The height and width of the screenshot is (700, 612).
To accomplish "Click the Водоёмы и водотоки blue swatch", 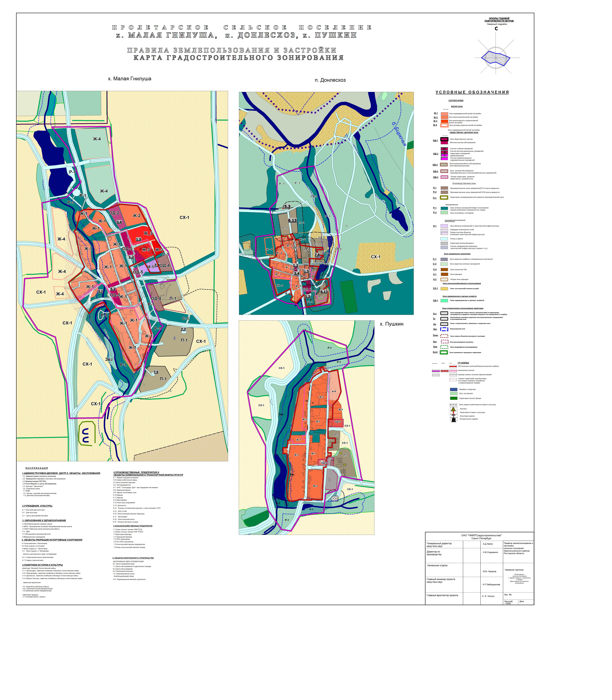I will pos(454,389).
